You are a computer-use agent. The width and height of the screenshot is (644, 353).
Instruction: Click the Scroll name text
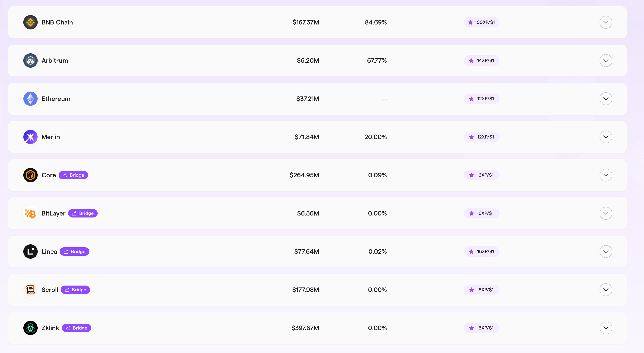50,290
